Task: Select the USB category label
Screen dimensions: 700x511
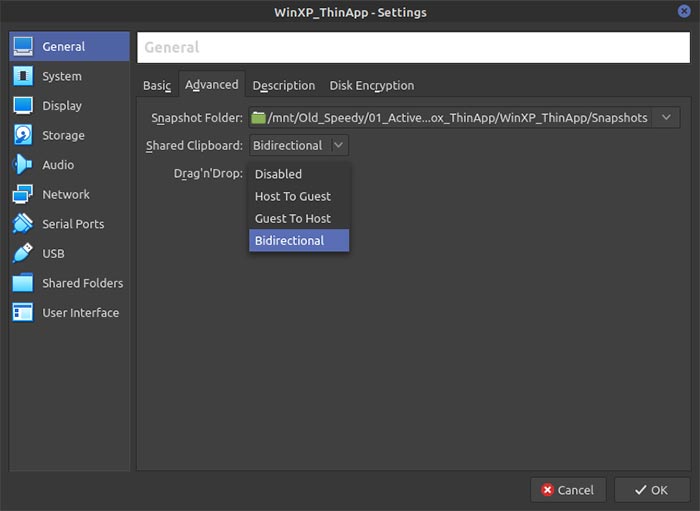Action: [x=53, y=253]
